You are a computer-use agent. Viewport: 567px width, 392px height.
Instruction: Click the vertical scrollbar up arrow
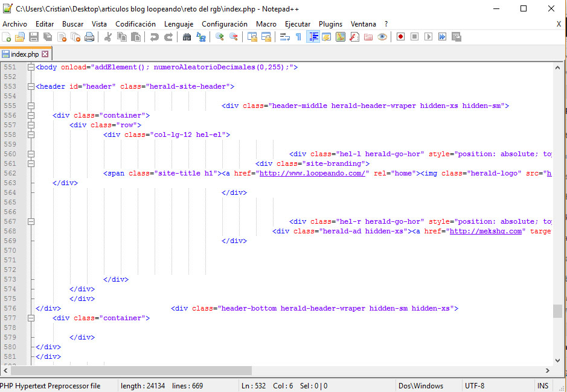[557, 68]
